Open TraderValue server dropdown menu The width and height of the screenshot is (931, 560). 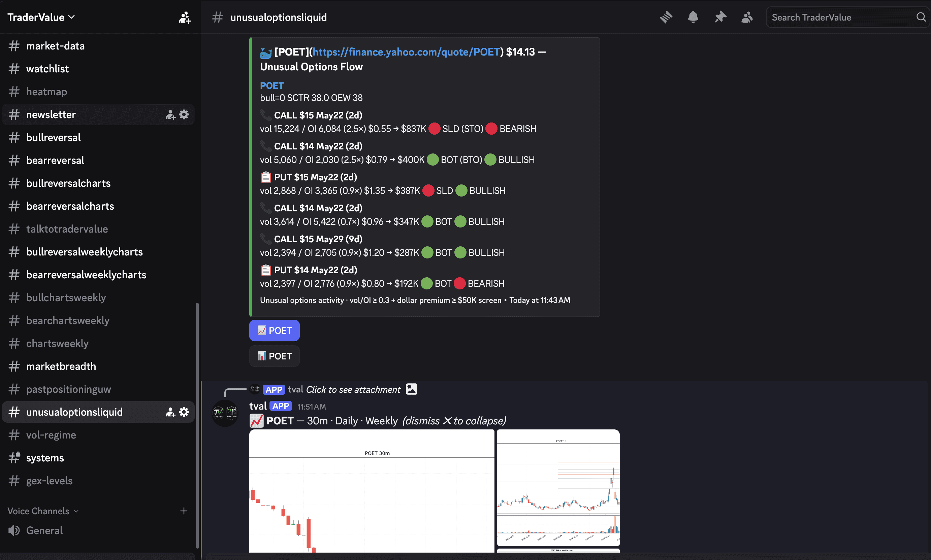coord(41,17)
